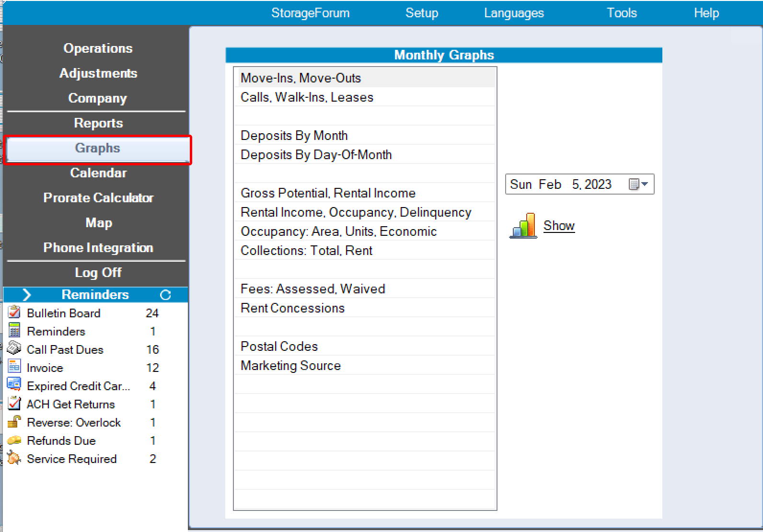The height and width of the screenshot is (532, 763).
Task: Click the Call Past Dues phone icon
Action: [x=14, y=348]
